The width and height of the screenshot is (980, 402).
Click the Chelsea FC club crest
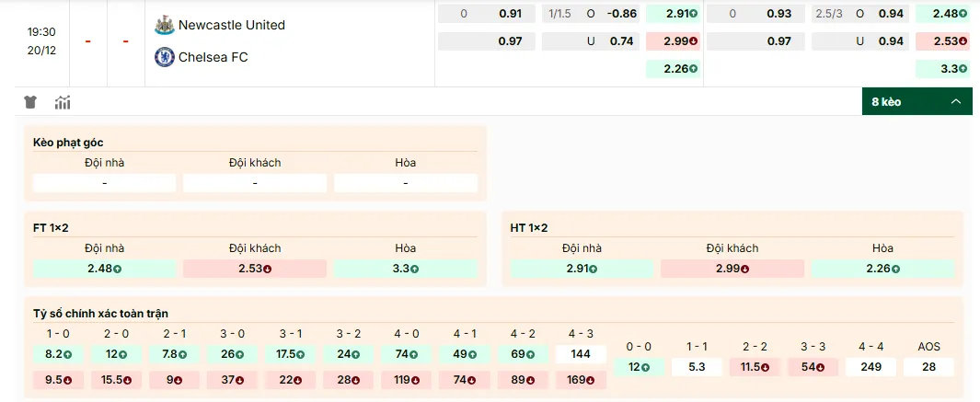coord(165,57)
